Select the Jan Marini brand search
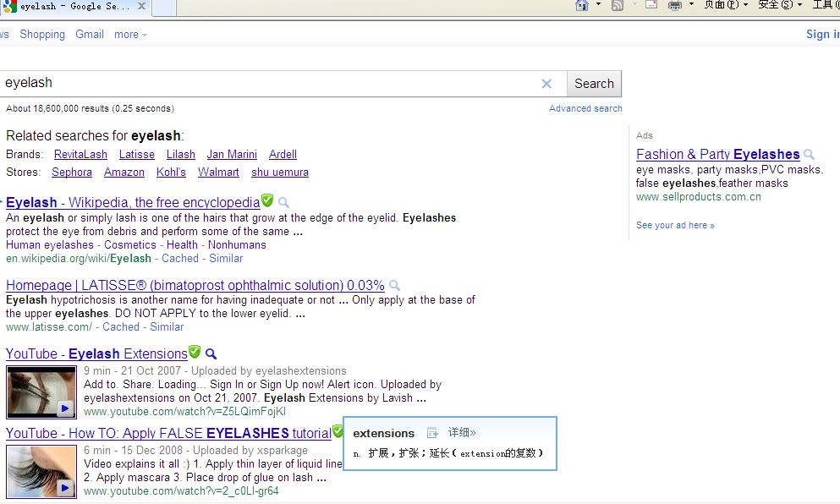Screen dimensions: 840x504 (x=232, y=154)
